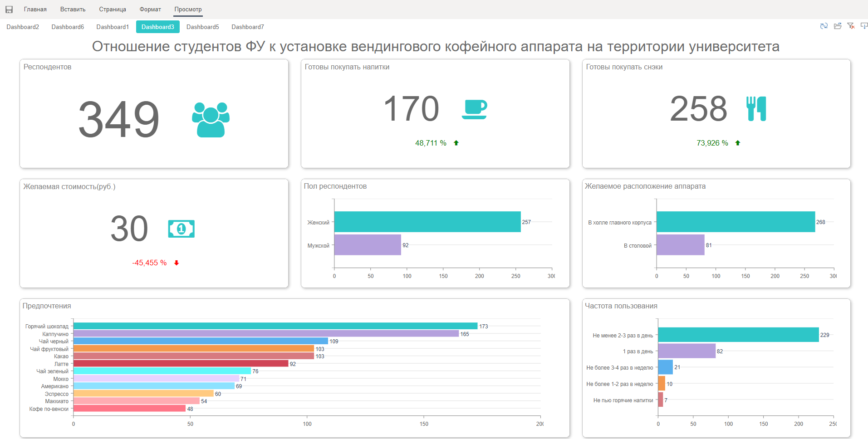This screenshot has width=868, height=439.
Task: Open the Вставить menu tab
Action: 73,10
